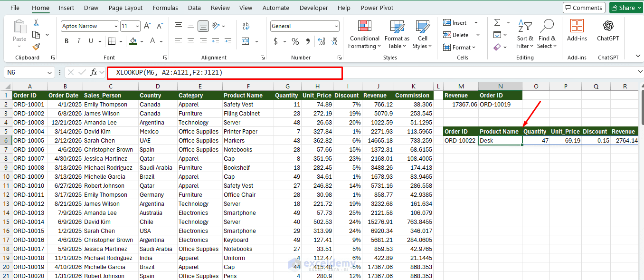Open the Fill Color paint bucket
644x280 pixels.
click(133, 41)
